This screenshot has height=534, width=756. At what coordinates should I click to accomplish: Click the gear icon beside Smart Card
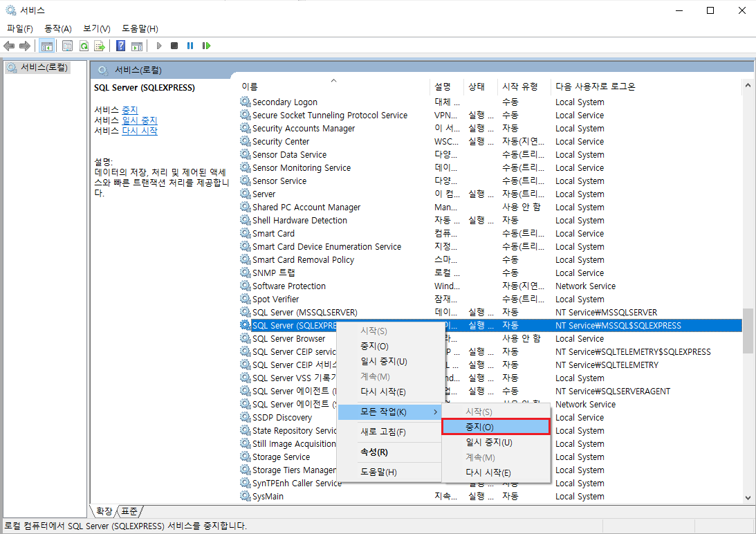tap(246, 234)
